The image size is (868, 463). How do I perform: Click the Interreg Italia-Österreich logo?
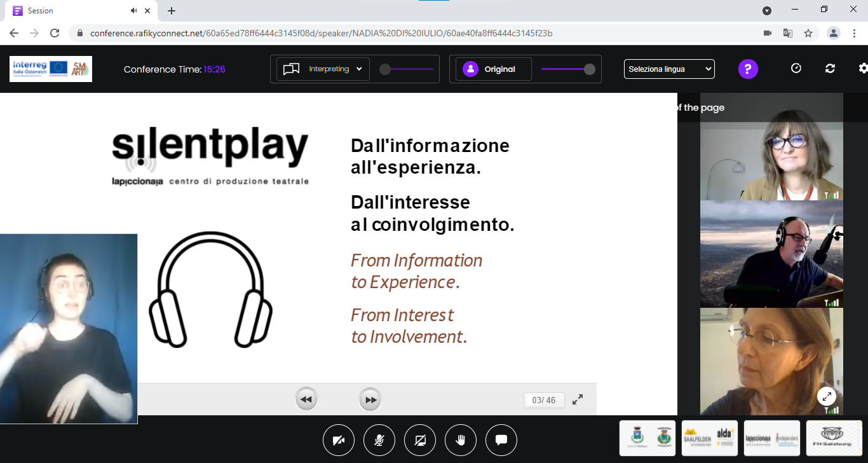[51, 69]
